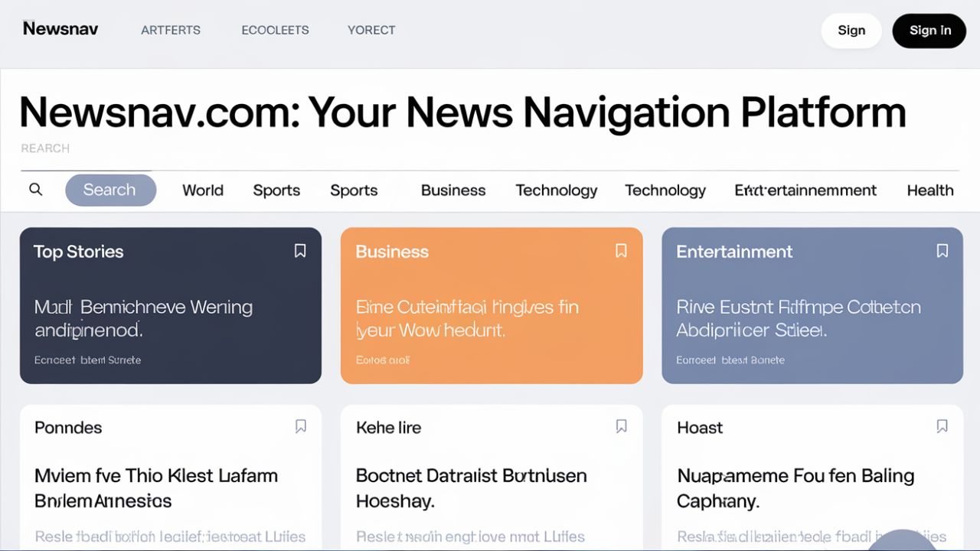
Task: Open the Ponndes card headline
Action: (156, 487)
